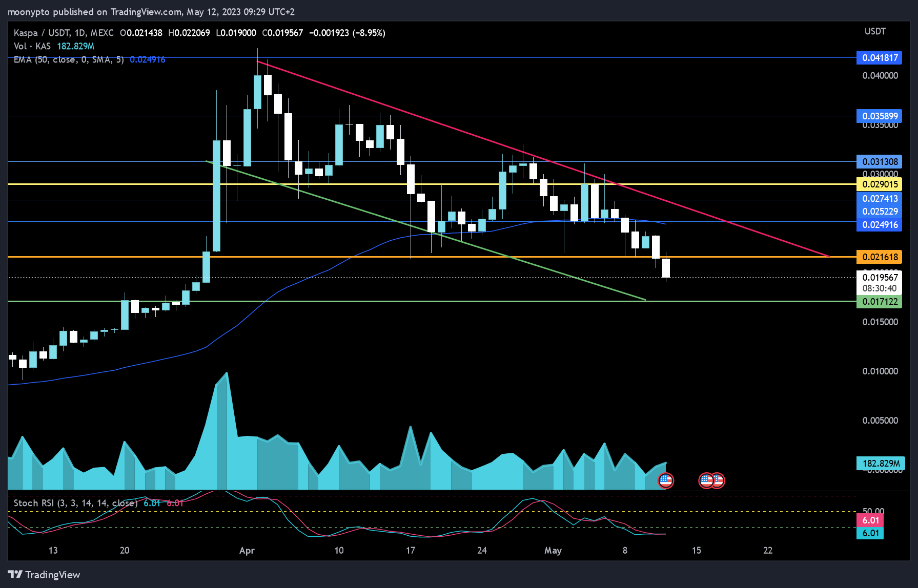Click the date label 13 on the time axis
918x588 pixels.
[x=53, y=551]
